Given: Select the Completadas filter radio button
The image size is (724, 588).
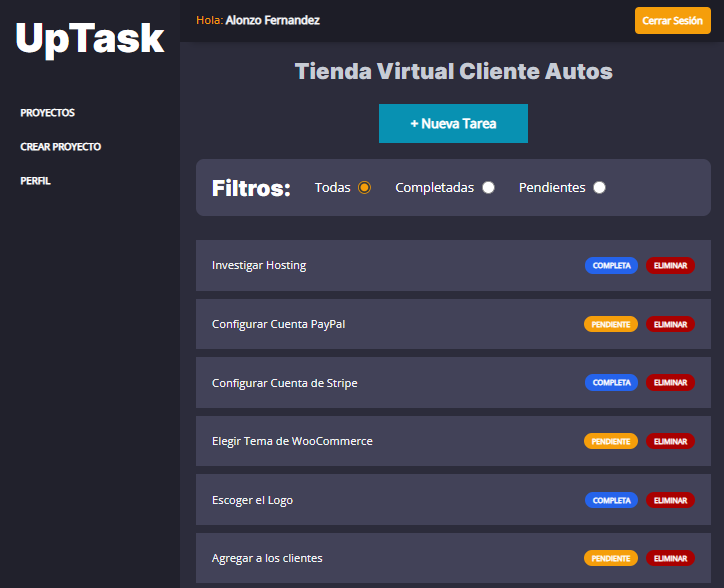Looking at the screenshot, I should tap(488, 187).
